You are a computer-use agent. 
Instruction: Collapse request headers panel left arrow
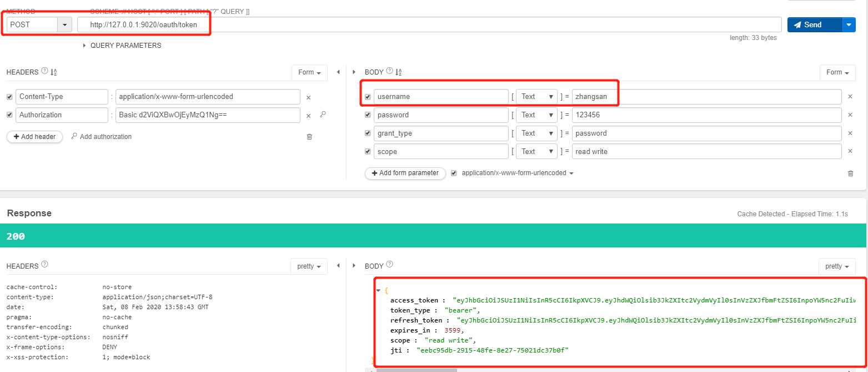click(339, 72)
